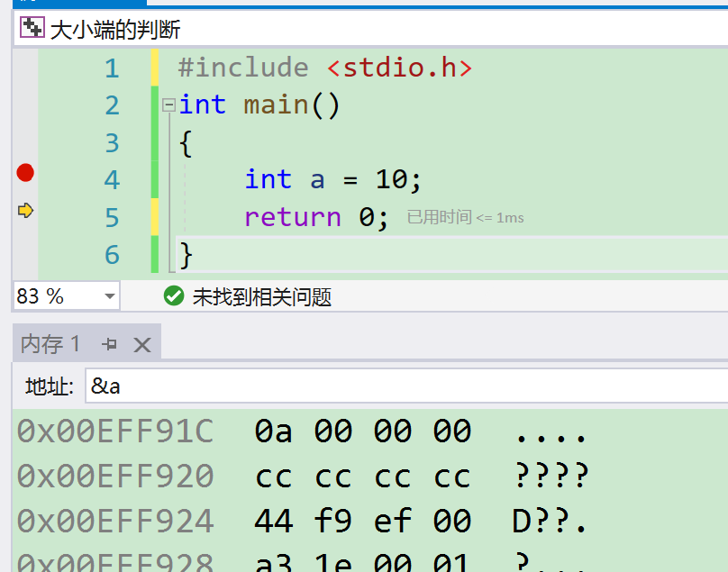Screen dimensions: 728x572
Task: Click the int keyword on line 2
Action: click(203, 104)
